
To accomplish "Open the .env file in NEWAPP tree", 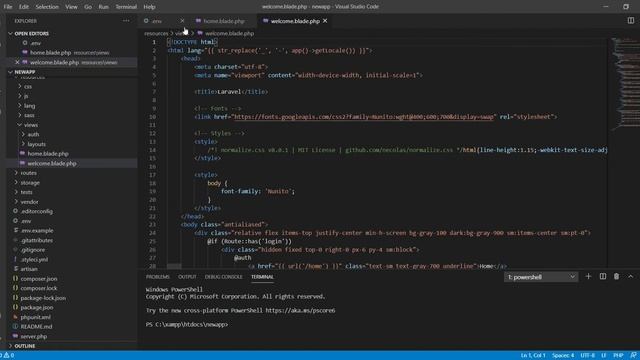I will tap(26, 221).
